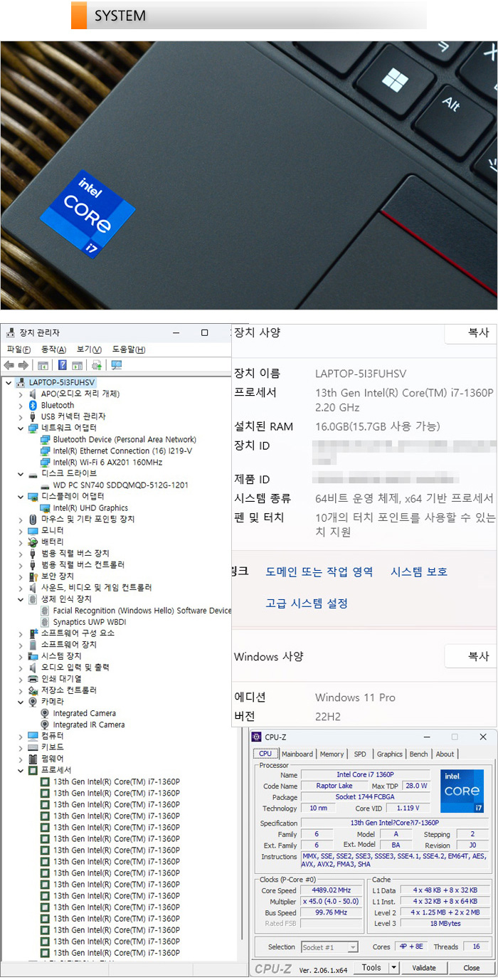Screen dimensions: 498x980
Task: Switch to the Mainboard tab in CPU-Z
Action: coord(297,754)
